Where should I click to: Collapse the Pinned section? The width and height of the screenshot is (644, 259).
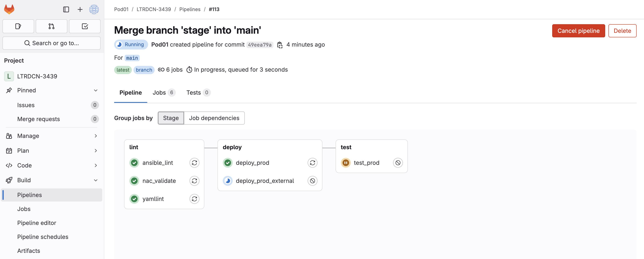coord(96,91)
